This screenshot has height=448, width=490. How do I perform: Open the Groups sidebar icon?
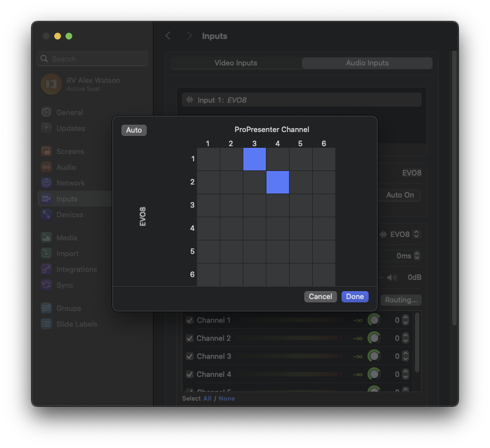pos(46,308)
